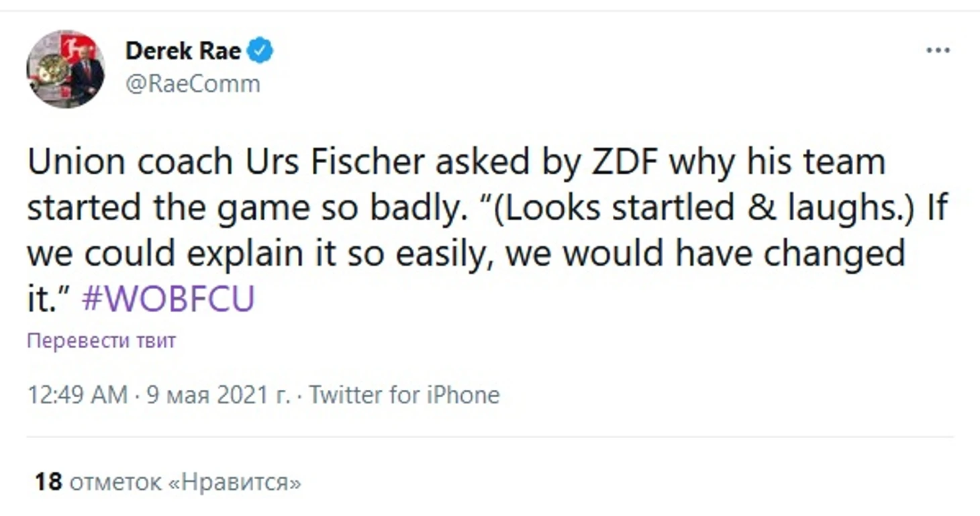
Task: Open Derek Rae's profile picture
Action: [66, 68]
